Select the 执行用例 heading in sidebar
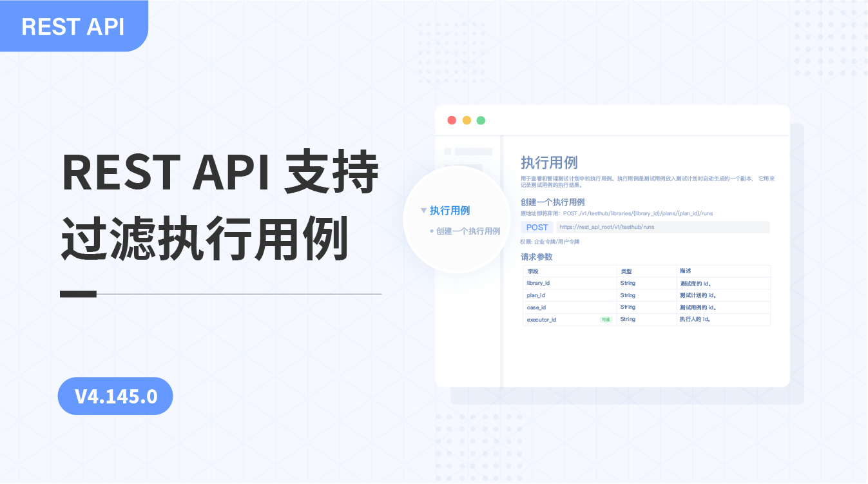This screenshot has height=484, width=868. [x=449, y=211]
